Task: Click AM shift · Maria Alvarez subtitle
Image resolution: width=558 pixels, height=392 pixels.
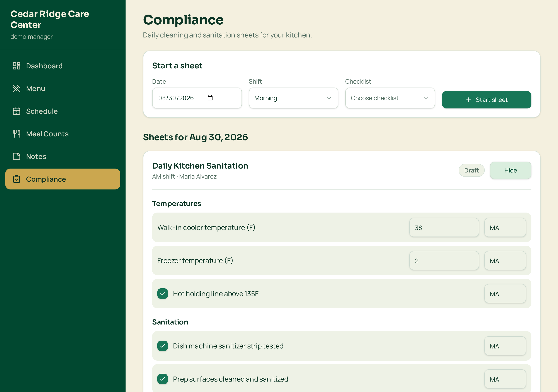Action: click(184, 177)
